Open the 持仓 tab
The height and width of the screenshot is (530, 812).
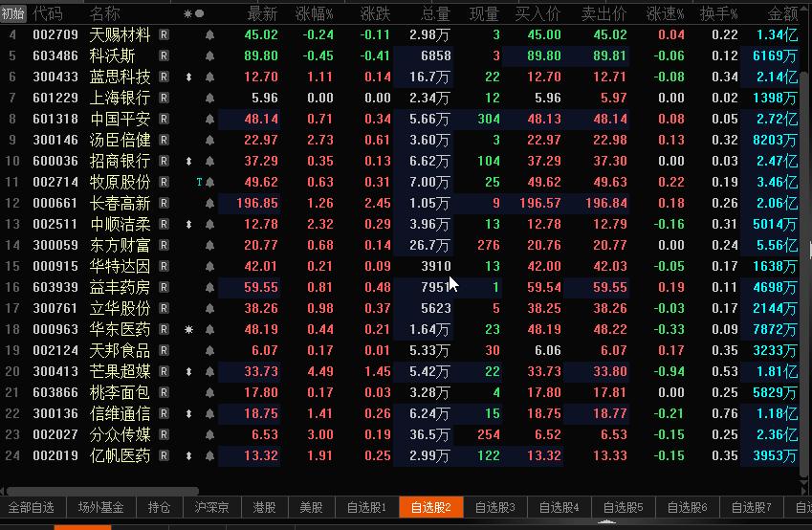pyautogui.click(x=159, y=507)
